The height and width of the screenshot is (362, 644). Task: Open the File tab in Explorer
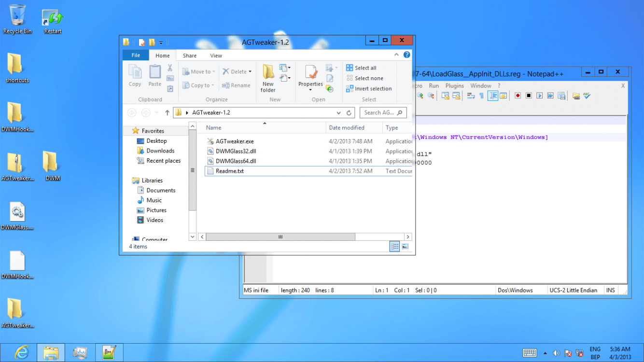click(136, 56)
